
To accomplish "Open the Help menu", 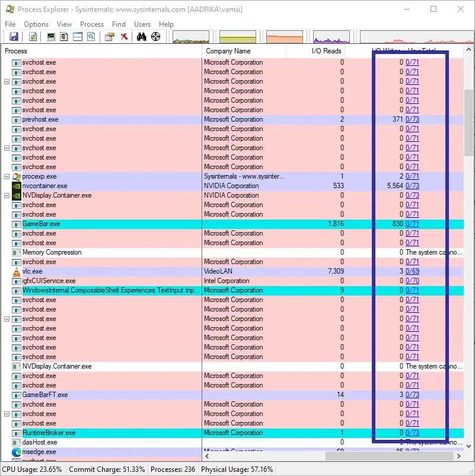I will 166,24.
